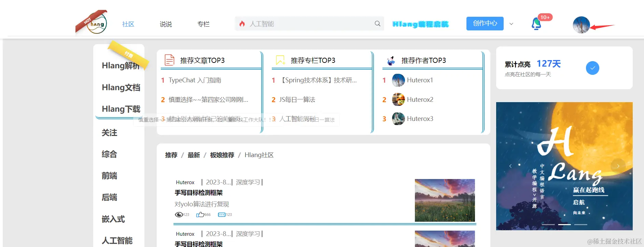Click the 10+ notification badge

[545, 17]
